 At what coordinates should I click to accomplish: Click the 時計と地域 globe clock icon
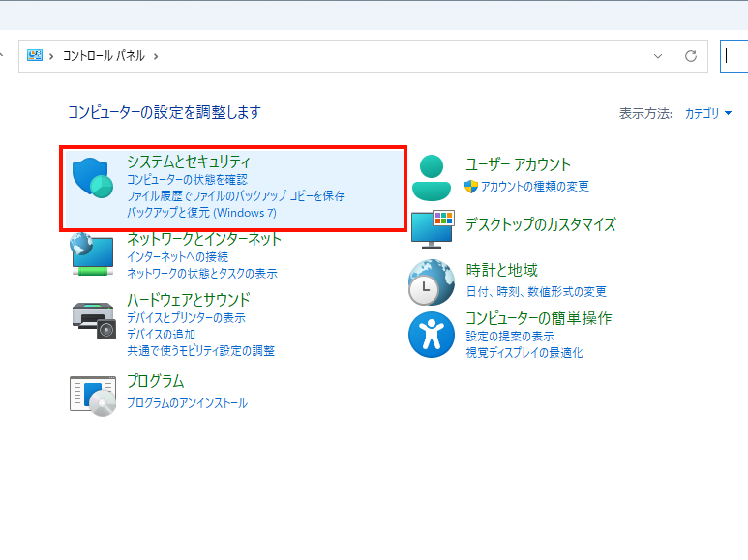click(432, 282)
